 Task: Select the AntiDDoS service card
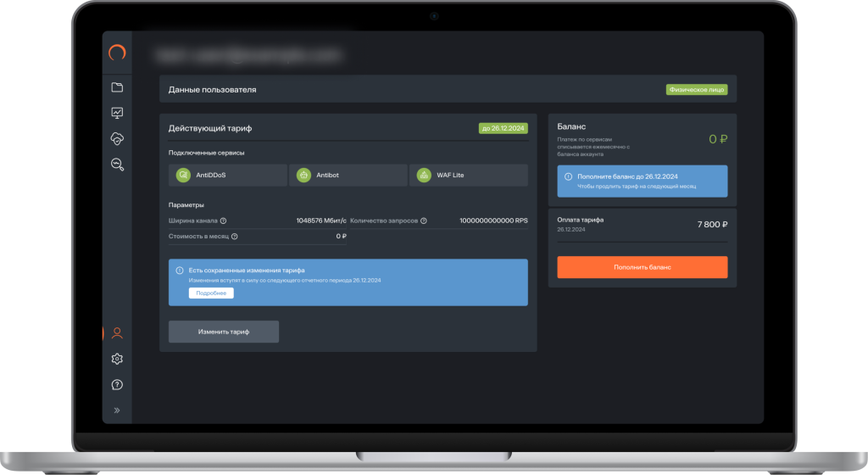click(227, 175)
